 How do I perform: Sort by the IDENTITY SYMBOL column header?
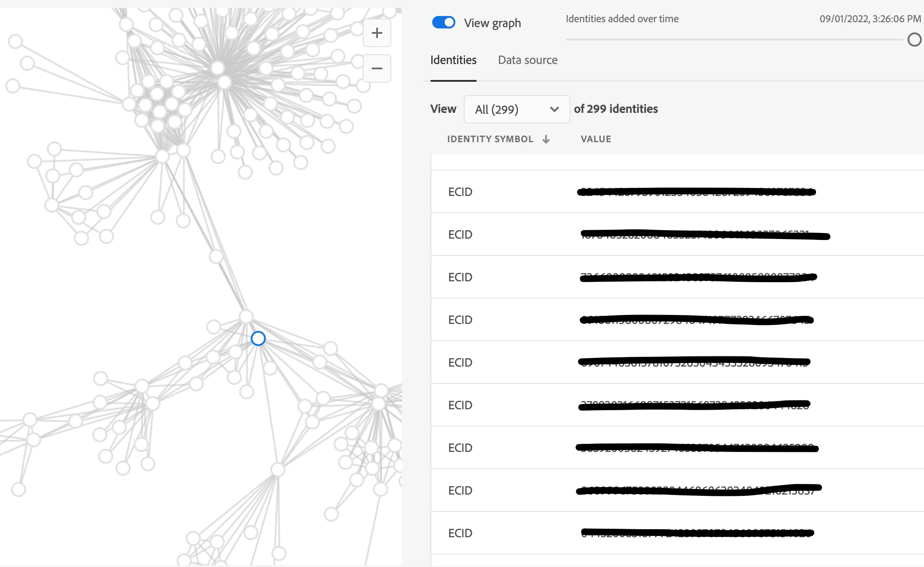[x=490, y=139]
